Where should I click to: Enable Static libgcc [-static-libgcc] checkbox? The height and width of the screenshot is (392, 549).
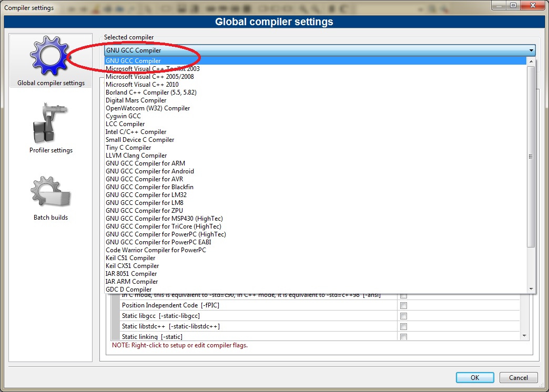pyautogui.click(x=403, y=316)
